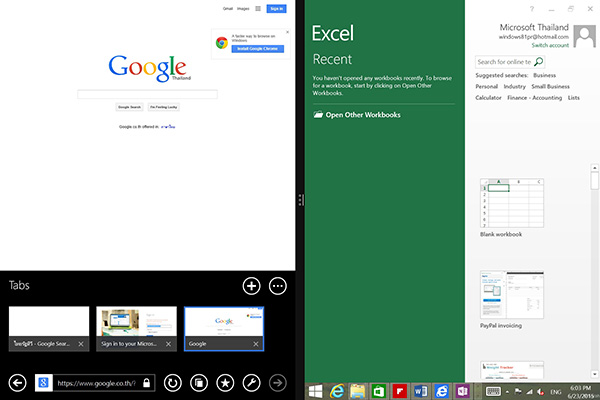Screen dimensions: 600x400
Task: Refresh the page with the reload icon
Action: pyautogui.click(x=172, y=382)
